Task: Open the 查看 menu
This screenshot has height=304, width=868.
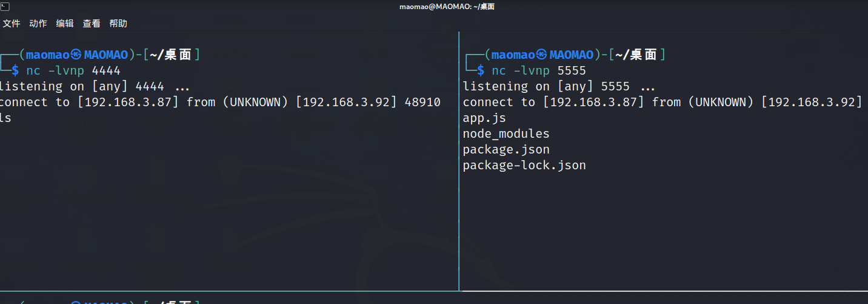Action: 92,24
